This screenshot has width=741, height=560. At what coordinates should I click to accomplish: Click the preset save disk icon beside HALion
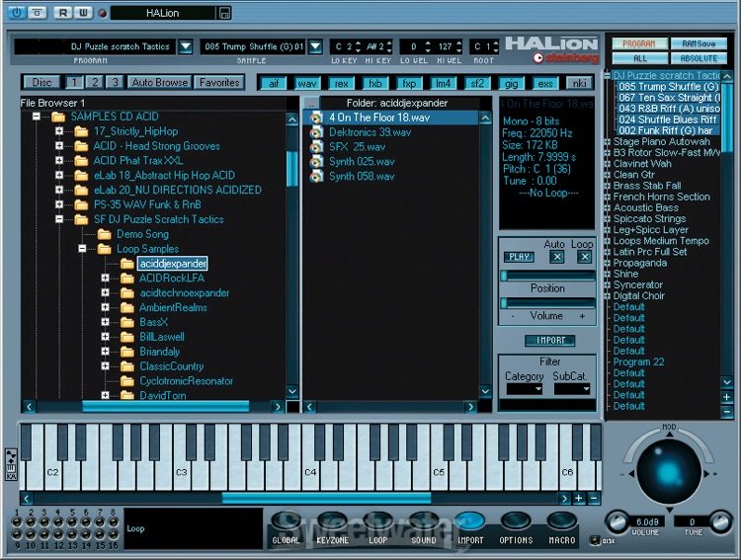tap(225, 12)
